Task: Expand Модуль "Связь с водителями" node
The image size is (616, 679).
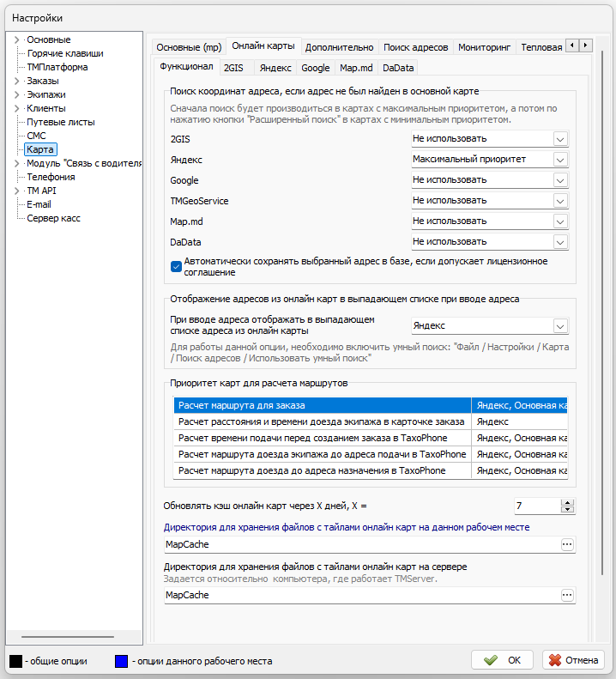Action: [17, 163]
